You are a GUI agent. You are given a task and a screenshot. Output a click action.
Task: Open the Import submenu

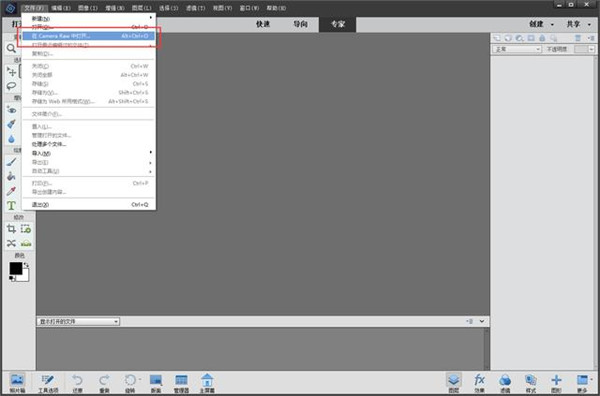[89, 153]
